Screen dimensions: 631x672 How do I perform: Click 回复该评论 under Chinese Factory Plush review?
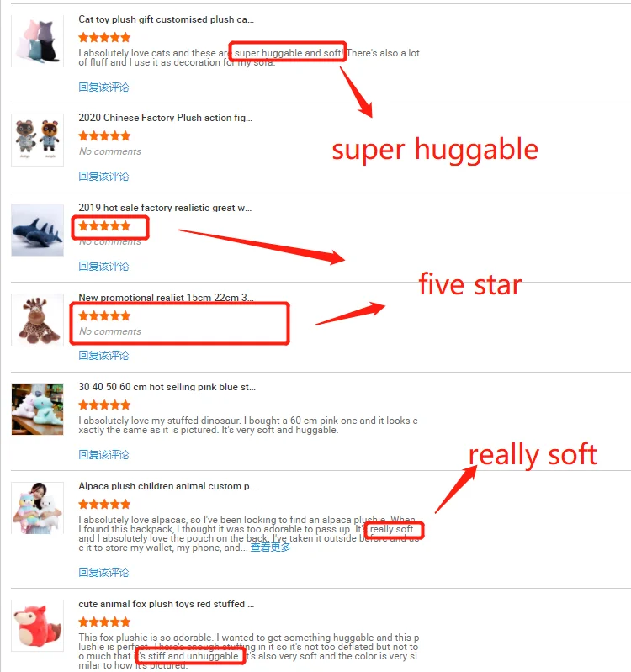click(x=103, y=177)
